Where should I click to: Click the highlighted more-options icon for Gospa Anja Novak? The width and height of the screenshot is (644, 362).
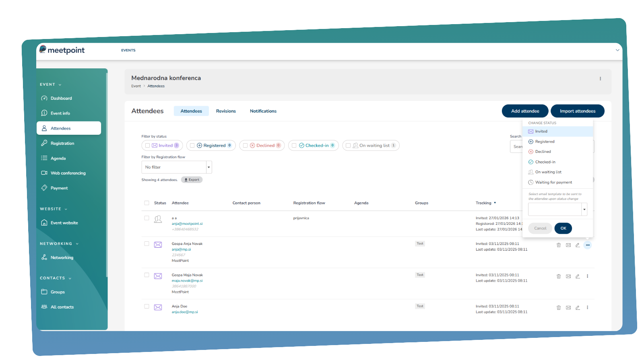point(588,245)
